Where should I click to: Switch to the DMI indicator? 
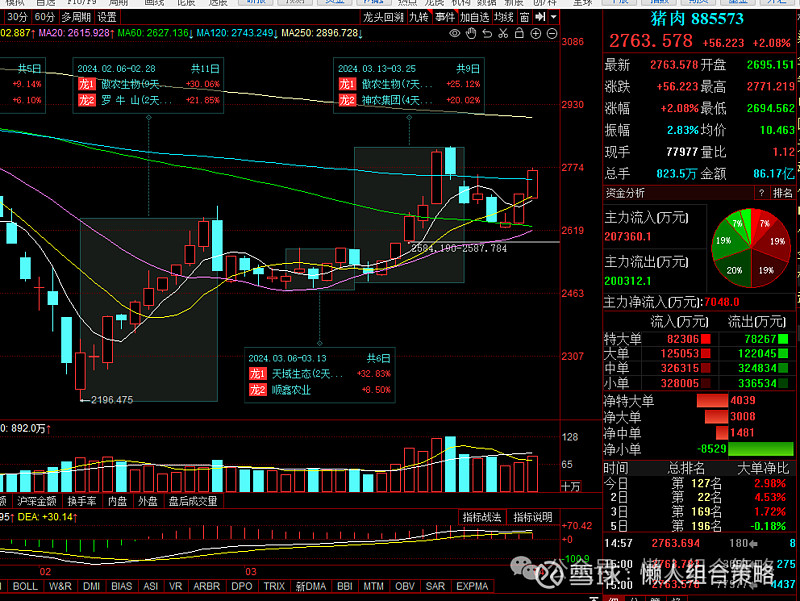(x=91, y=586)
